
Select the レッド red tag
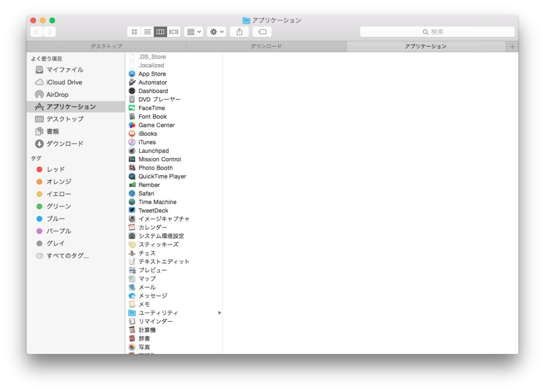tap(76, 170)
